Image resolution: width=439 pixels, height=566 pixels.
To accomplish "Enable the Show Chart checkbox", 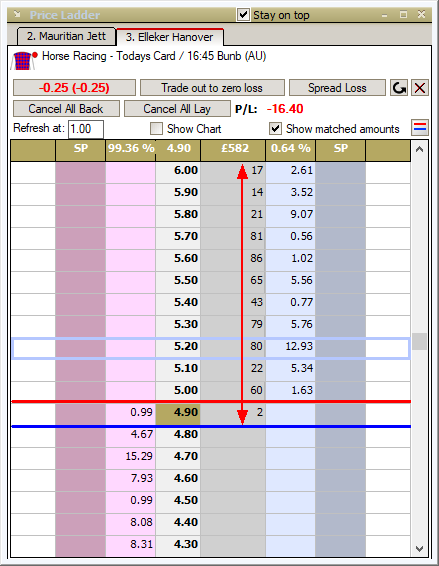I will tap(156, 129).
